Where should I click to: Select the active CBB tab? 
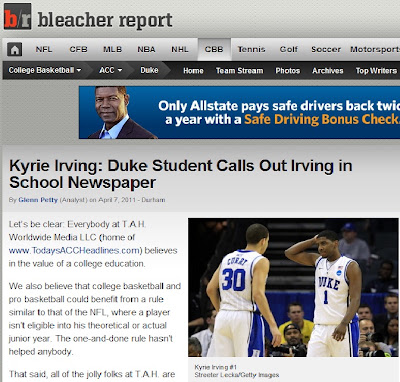tap(214, 49)
